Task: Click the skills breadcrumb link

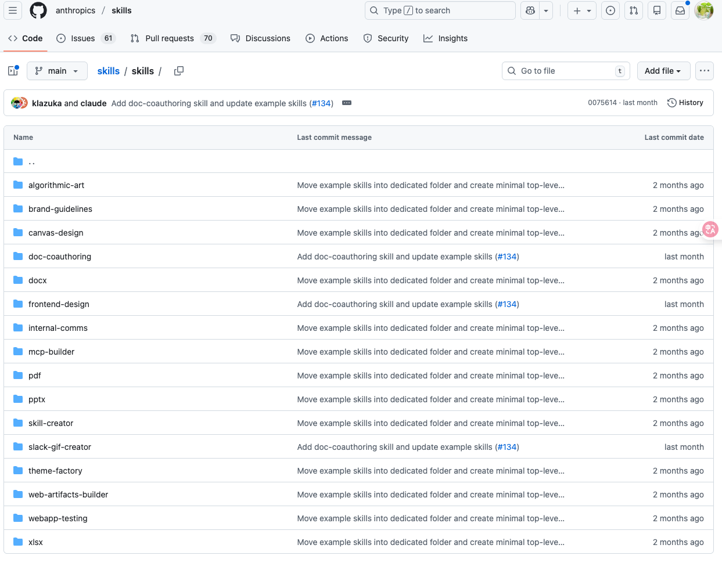Action: tap(108, 71)
